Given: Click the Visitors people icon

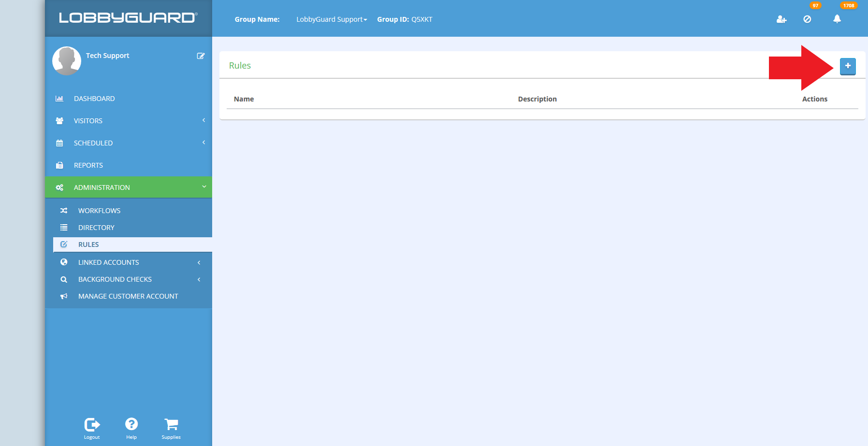Looking at the screenshot, I should click(59, 121).
